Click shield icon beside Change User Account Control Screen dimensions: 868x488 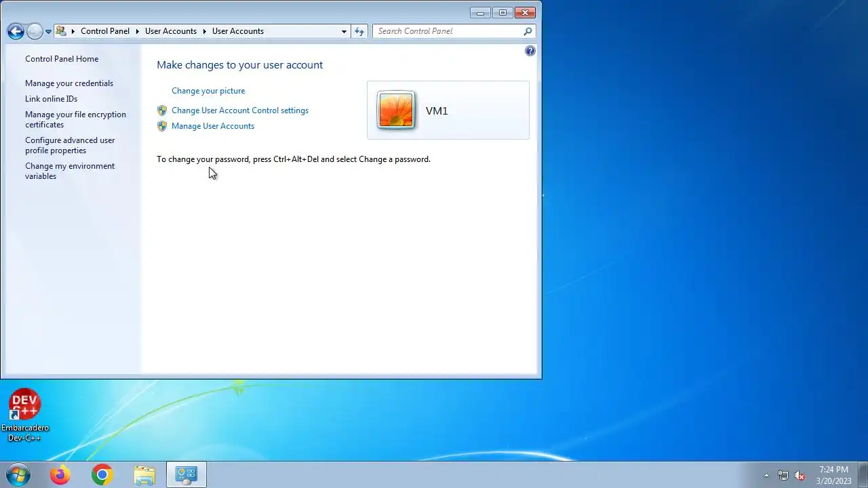coord(162,110)
